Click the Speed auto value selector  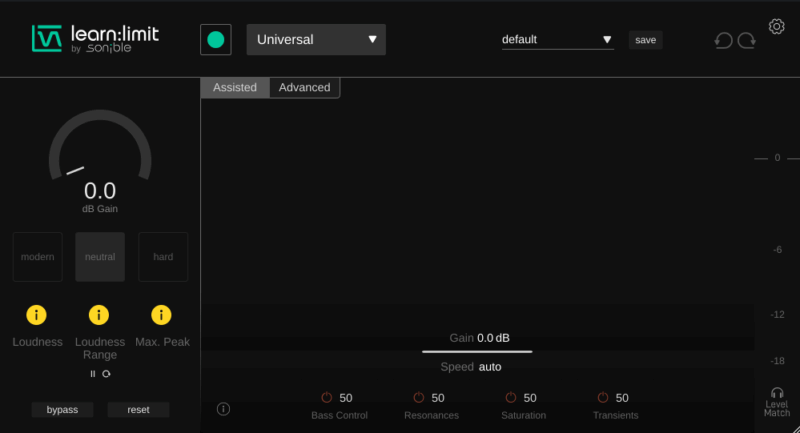click(x=490, y=367)
